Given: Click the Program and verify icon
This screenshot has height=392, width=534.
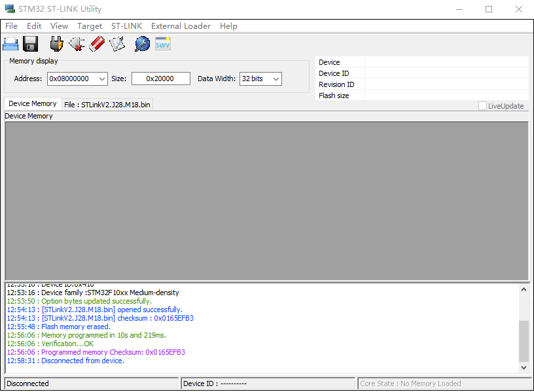Looking at the screenshot, I should pyautogui.click(x=116, y=44).
